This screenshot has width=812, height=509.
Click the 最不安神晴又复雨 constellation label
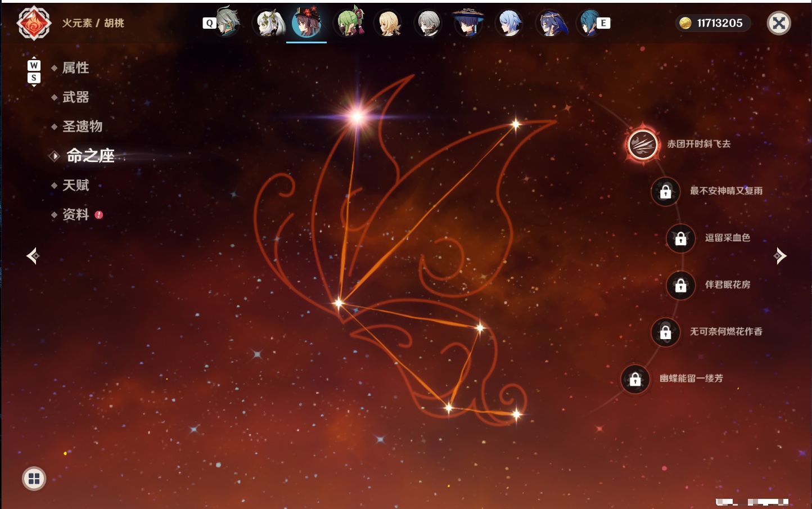click(x=727, y=191)
